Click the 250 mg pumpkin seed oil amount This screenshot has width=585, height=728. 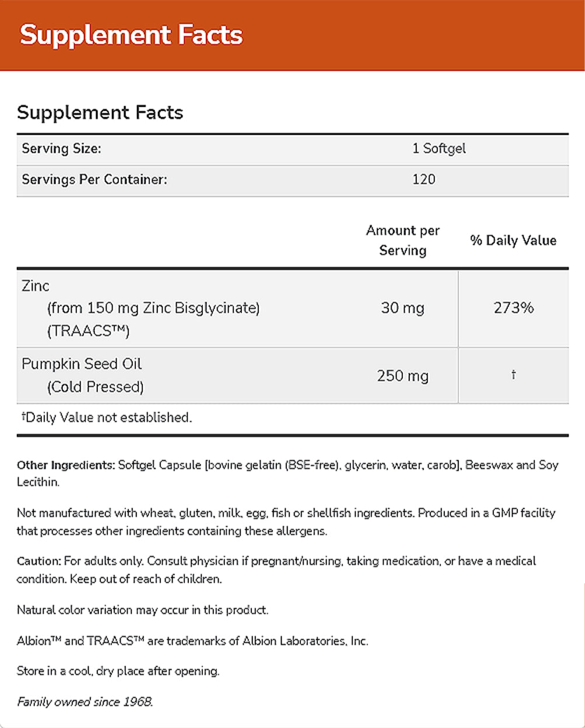pyautogui.click(x=402, y=376)
